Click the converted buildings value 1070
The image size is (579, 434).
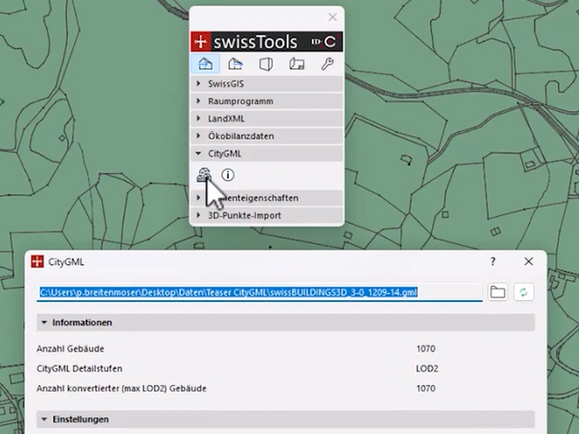(x=426, y=389)
